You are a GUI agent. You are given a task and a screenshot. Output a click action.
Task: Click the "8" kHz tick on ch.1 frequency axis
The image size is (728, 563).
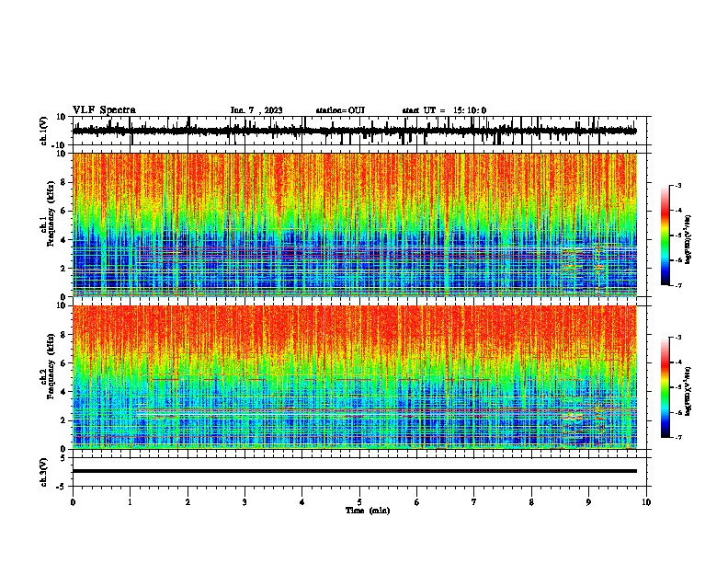(63, 182)
